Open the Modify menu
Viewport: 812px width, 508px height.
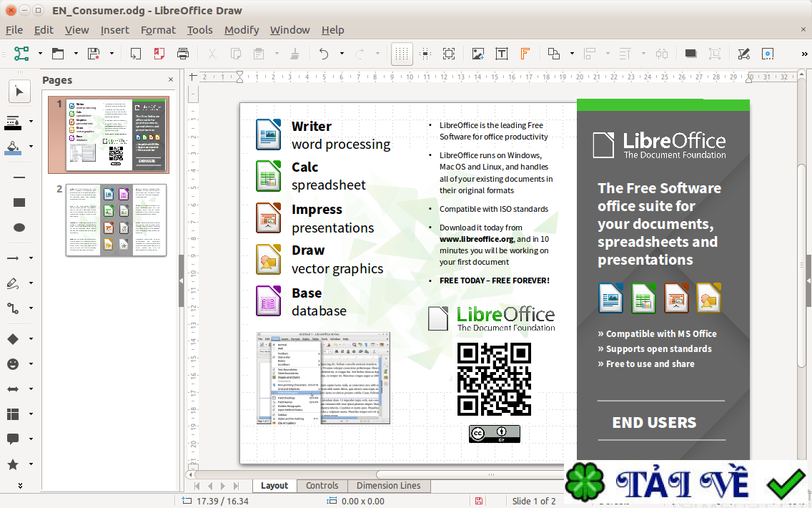tap(241, 29)
